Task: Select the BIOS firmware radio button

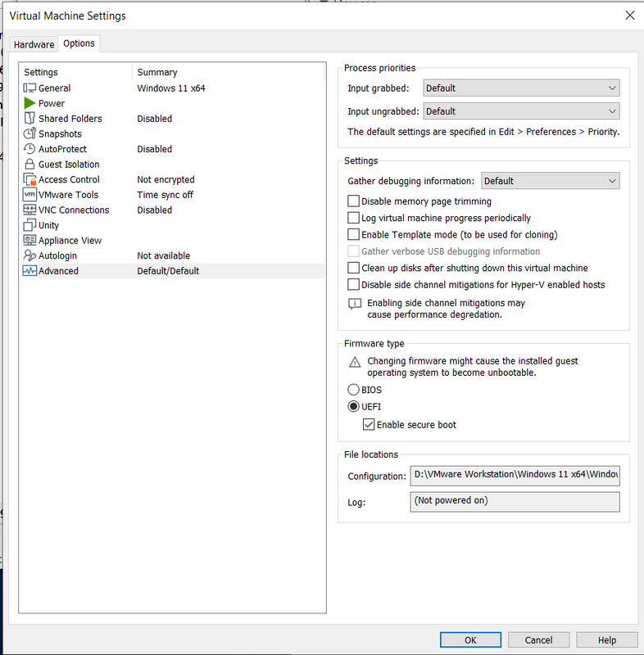Action: [x=354, y=390]
